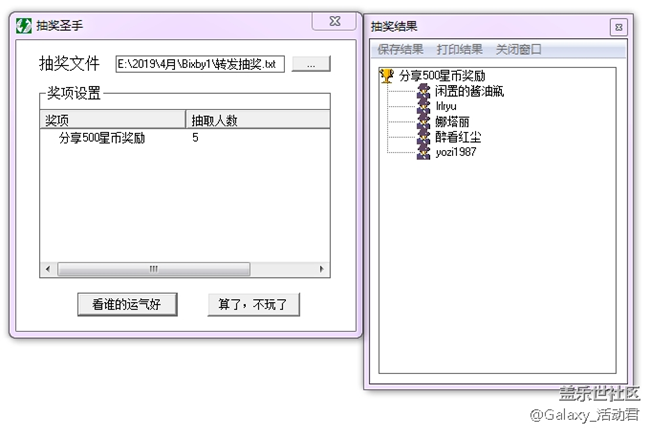
Task: Select the 分享500星币奖励 root node in results tree
Action: click(442, 76)
